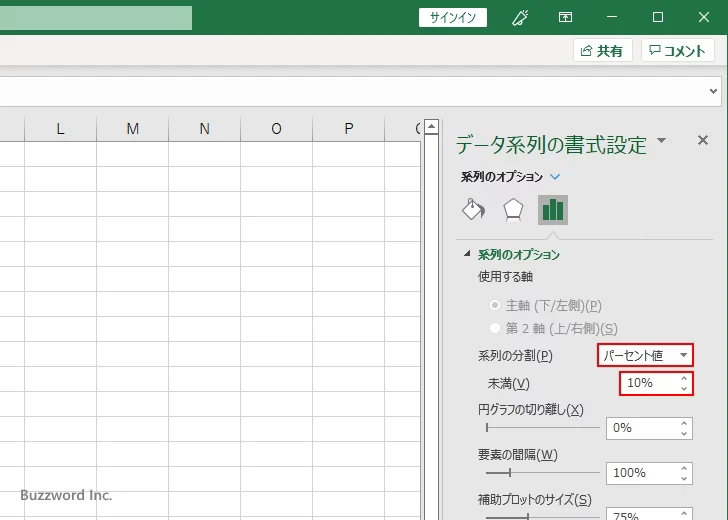Select the Series Options bar chart icon
The width and height of the screenshot is (728, 520).
pos(552,209)
